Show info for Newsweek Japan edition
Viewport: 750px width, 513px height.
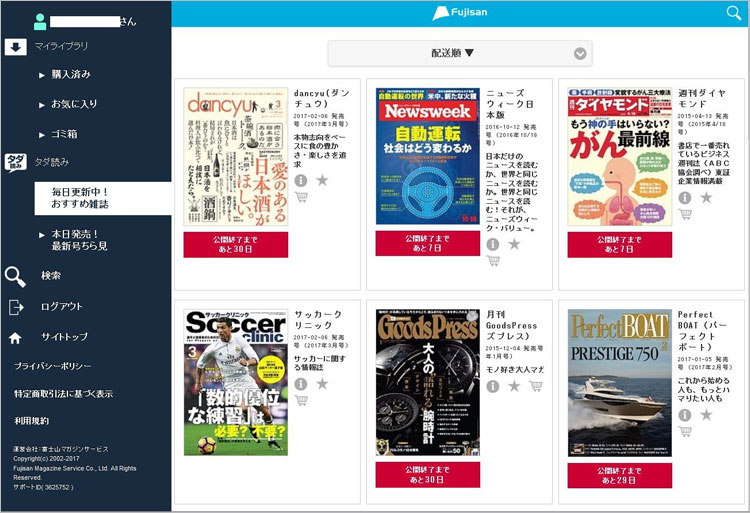click(493, 244)
